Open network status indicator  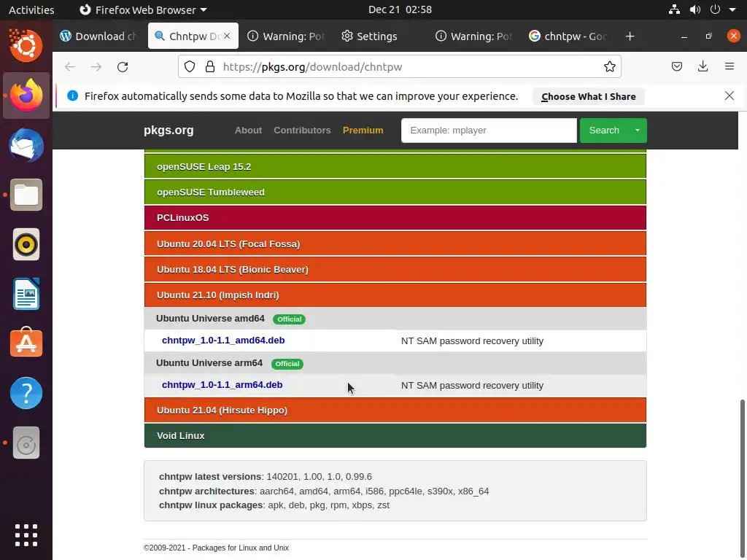point(674,9)
